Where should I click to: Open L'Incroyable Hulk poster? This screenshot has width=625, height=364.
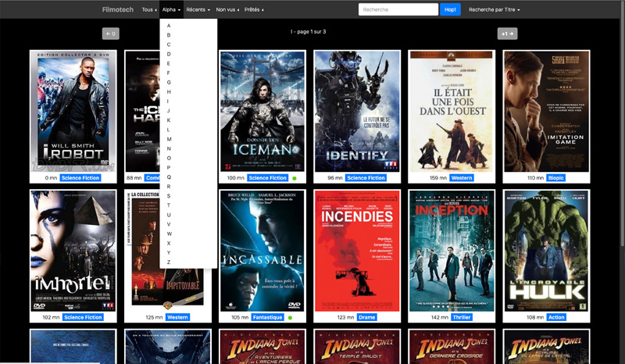coord(546,252)
